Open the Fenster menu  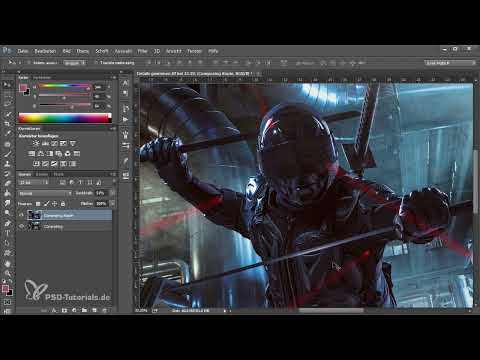(194, 51)
